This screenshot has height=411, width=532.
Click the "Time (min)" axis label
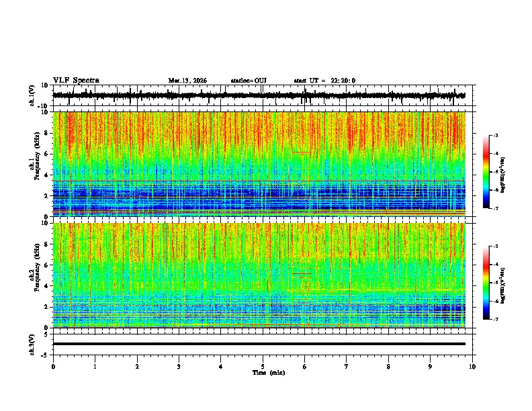pos(269,373)
